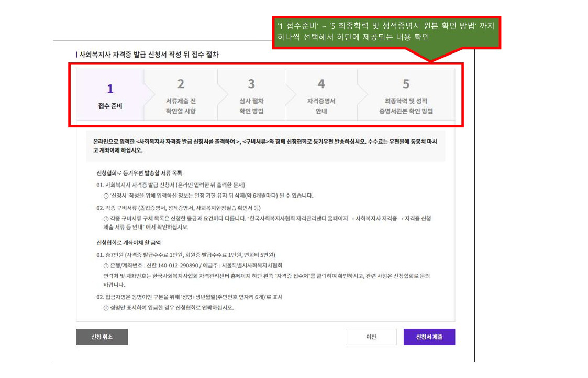Open step 2 서류제출 전 확인할 사항 tab
The width and height of the screenshot is (588, 378).
pyautogui.click(x=181, y=94)
